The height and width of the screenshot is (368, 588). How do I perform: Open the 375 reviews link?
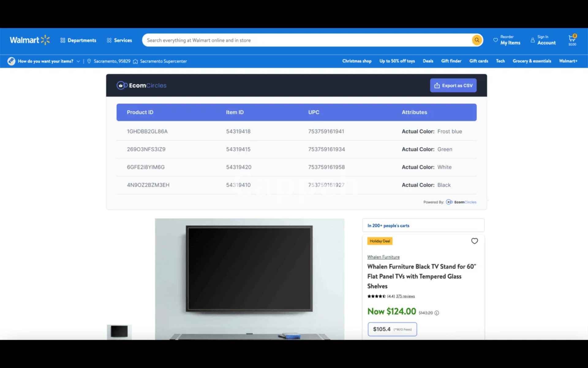405,296
